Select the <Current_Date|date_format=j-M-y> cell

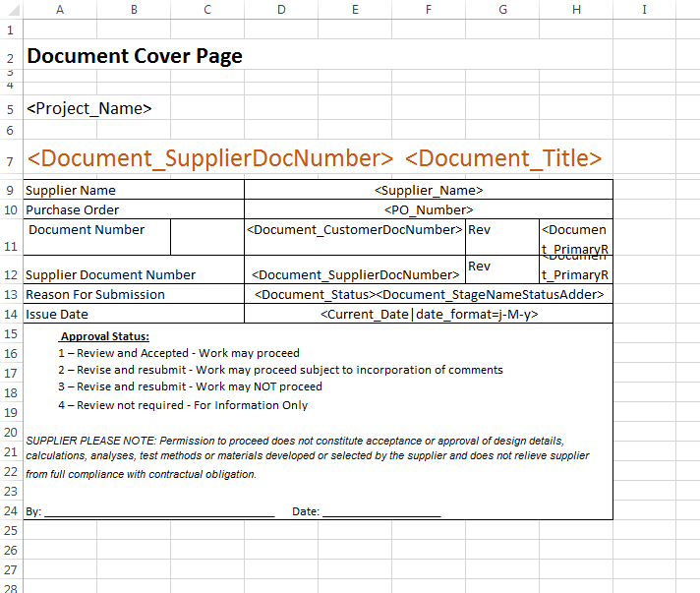pyautogui.click(x=429, y=314)
